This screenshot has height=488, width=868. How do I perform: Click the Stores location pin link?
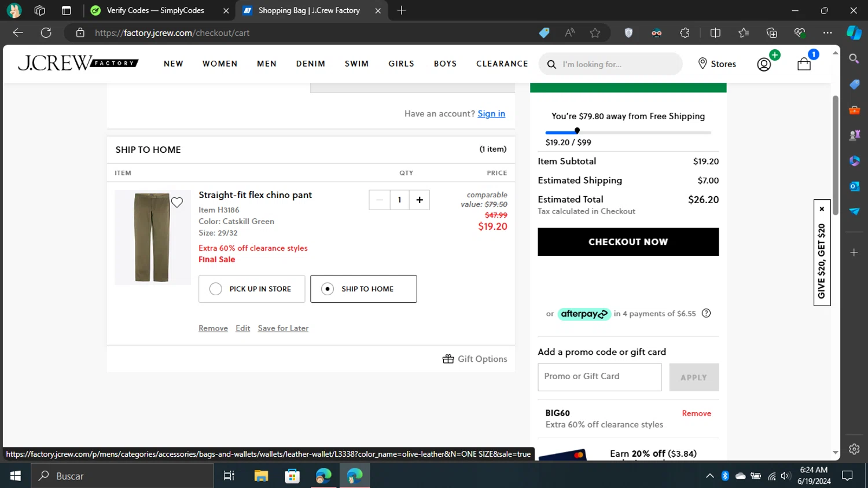[x=717, y=64]
